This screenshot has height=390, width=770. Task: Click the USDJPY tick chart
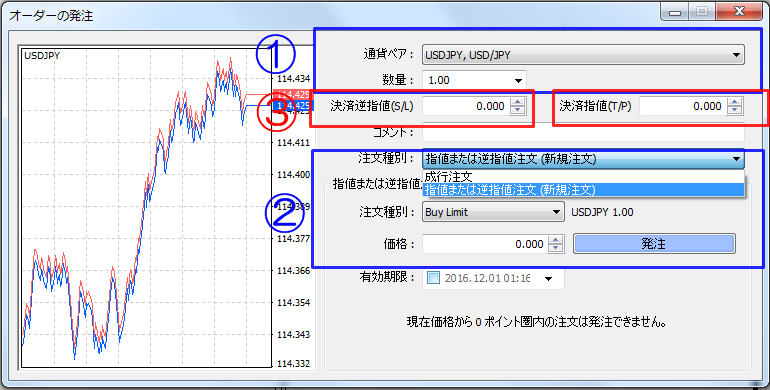click(x=146, y=207)
